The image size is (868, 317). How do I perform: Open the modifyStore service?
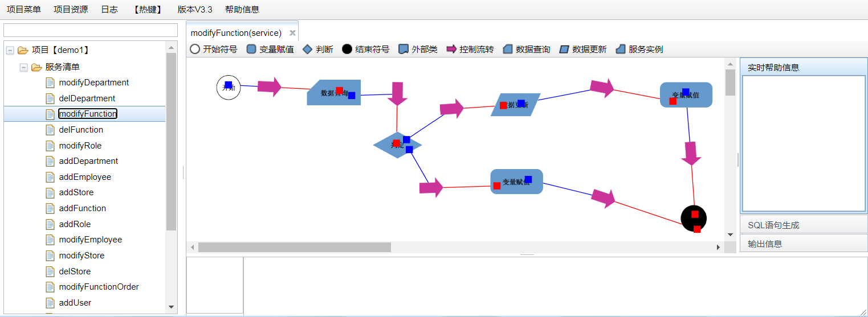(81, 256)
